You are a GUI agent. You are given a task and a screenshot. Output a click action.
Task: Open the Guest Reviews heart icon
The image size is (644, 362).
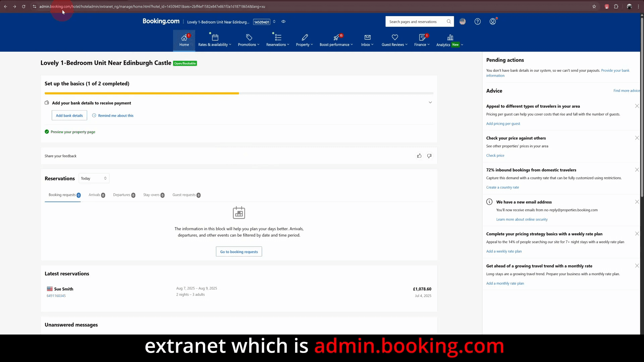coord(395,38)
